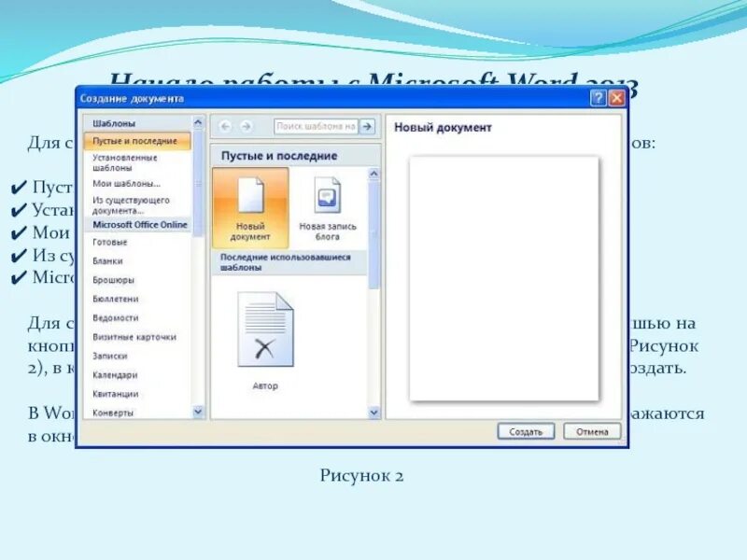Image resolution: width=747 pixels, height=560 pixels.
Task: Click the Microsoft Office Online header
Action: coord(139,224)
